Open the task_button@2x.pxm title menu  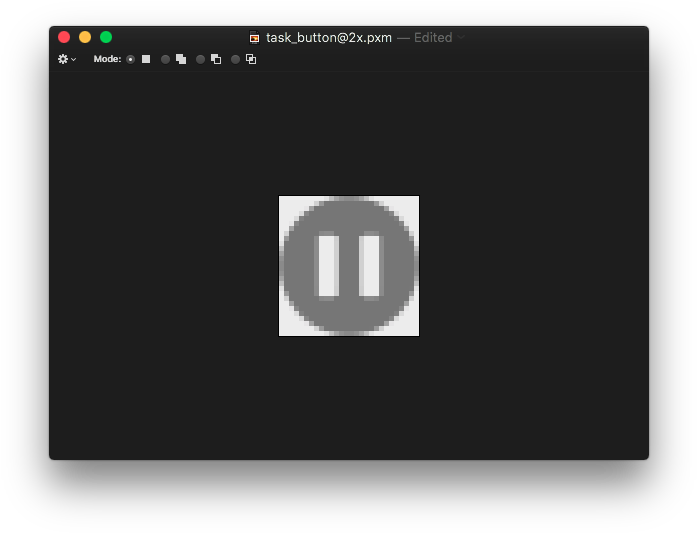point(329,38)
